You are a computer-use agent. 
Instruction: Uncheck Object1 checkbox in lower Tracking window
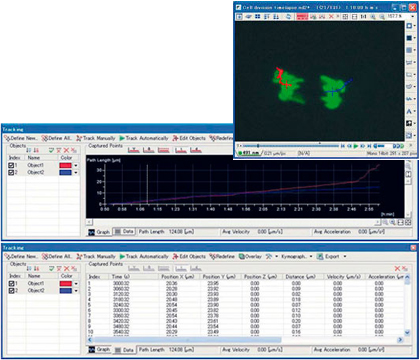point(11,283)
